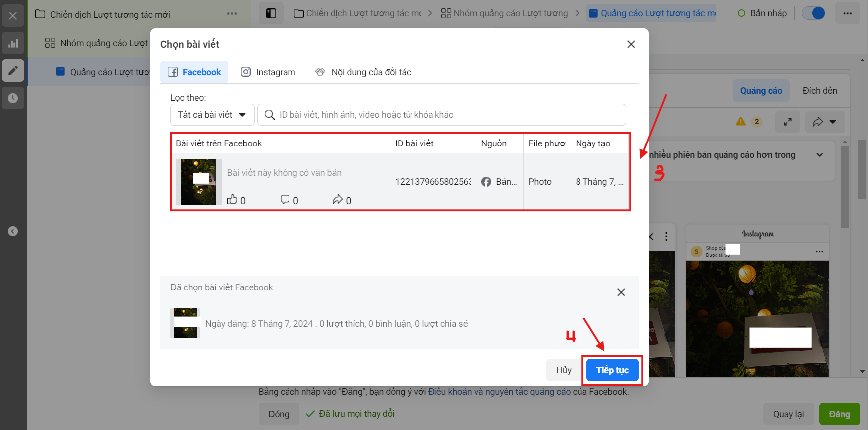The height and width of the screenshot is (430, 868).
Task: Click the Đóng button
Action: point(279,414)
